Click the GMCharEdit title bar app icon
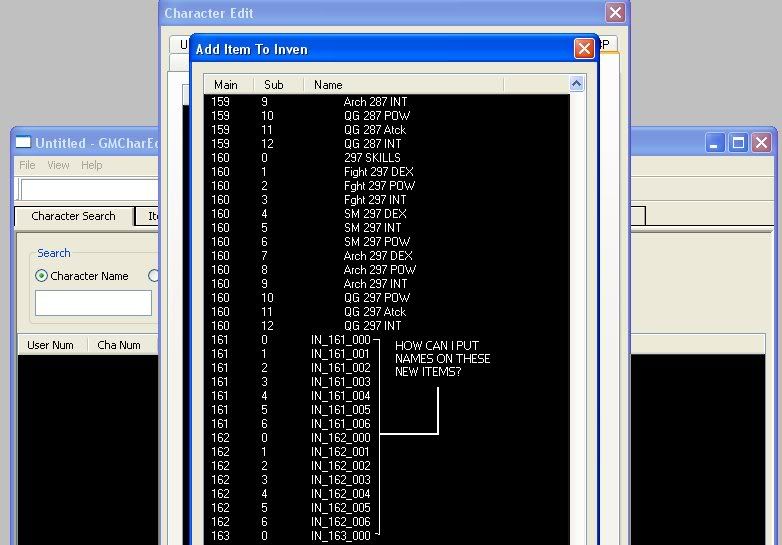 tap(24, 143)
